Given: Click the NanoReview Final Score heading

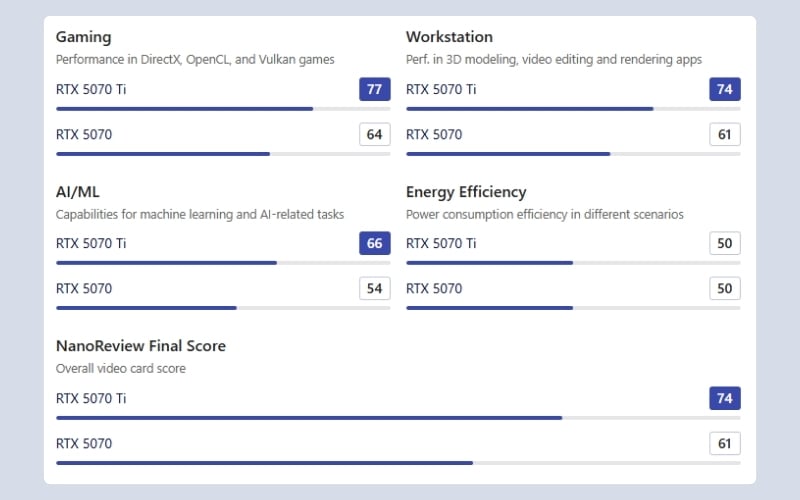Looking at the screenshot, I should tap(141, 346).
